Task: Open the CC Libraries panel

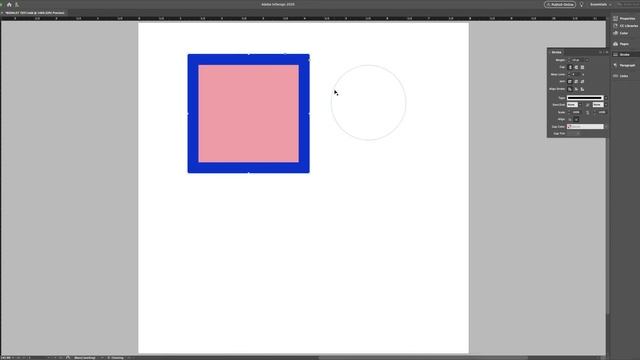Action: pos(625,26)
